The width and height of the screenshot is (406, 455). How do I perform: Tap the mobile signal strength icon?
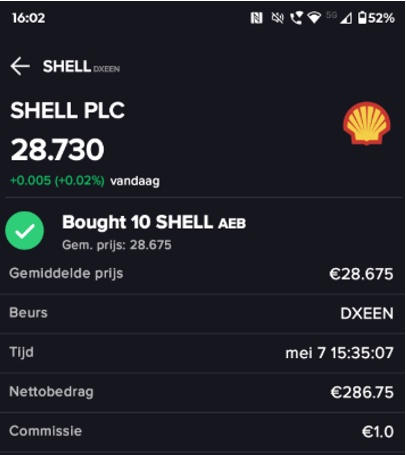(x=346, y=18)
